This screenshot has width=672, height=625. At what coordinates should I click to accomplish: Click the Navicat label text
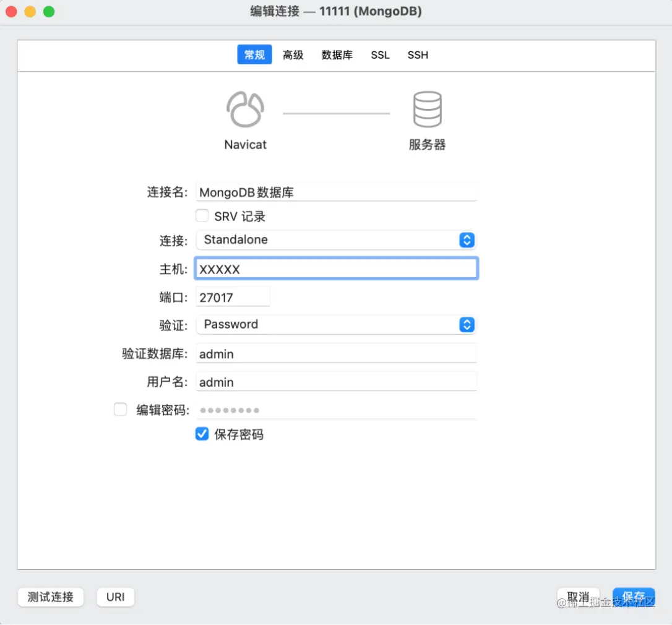245,145
